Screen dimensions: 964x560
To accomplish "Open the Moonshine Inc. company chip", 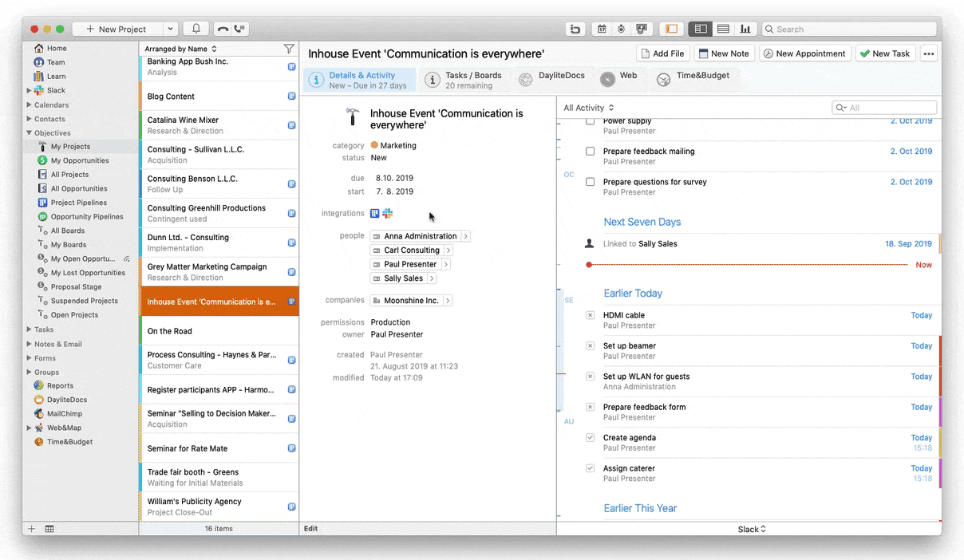I will tap(411, 301).
